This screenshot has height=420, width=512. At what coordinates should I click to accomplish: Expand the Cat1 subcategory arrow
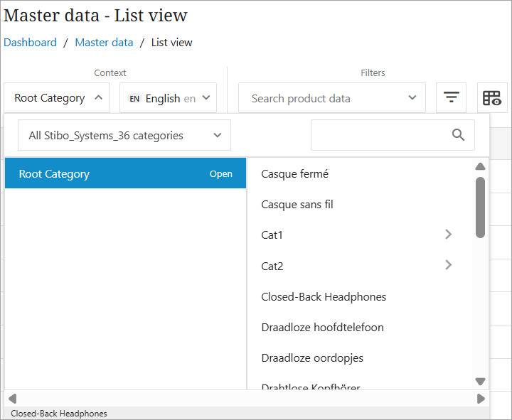coord(448,235)
